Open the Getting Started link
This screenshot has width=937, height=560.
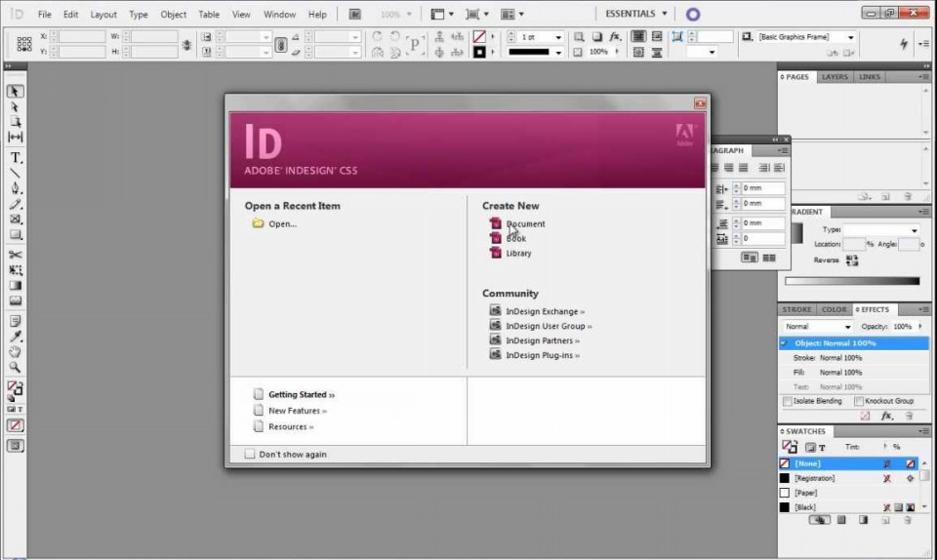302,394
